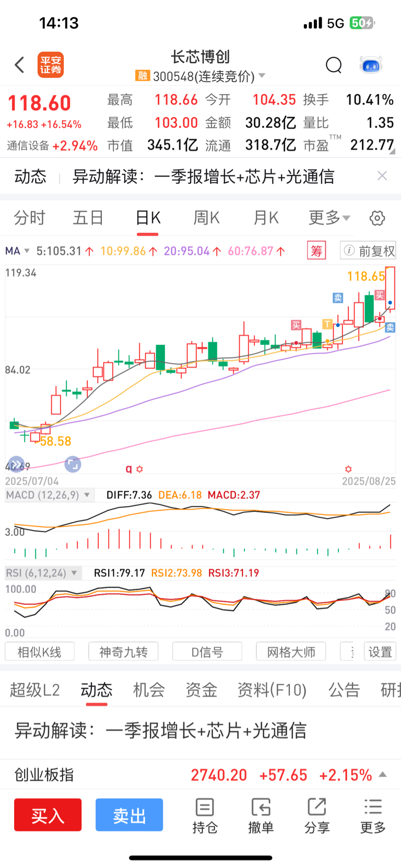
Task: Select the lower 动态 tab
Action: click(x=97, y=690)
